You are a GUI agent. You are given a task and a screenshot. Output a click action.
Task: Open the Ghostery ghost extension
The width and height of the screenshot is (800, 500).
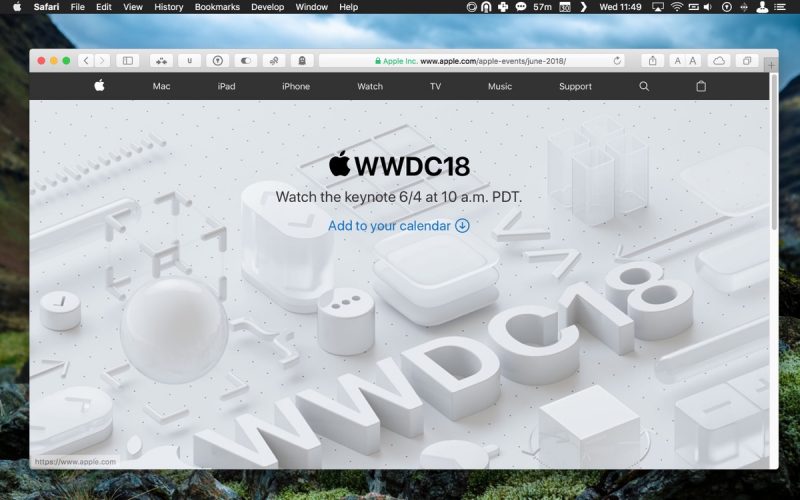302,61
